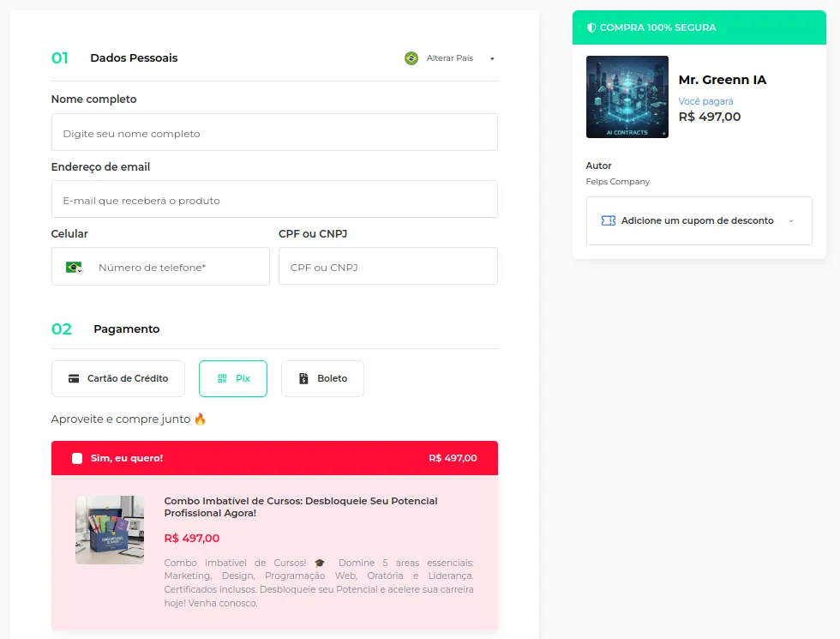
Task: Select Boleto payment option
Action: [x=322, y=378]
